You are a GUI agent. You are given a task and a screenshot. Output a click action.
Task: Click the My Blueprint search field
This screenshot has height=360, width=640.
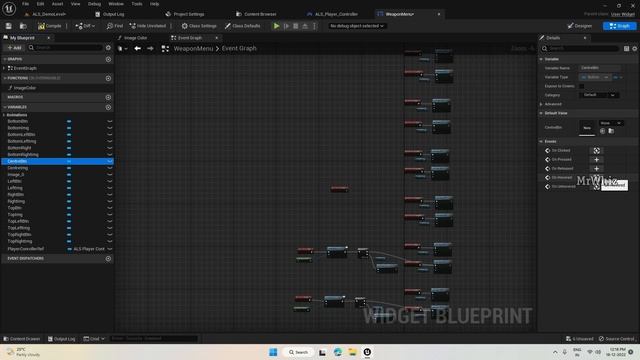[65, 48]
